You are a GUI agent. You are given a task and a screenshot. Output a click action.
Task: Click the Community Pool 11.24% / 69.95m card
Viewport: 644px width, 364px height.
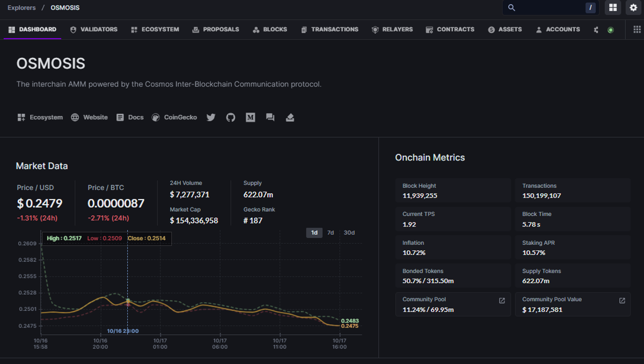tap(453, 304)
